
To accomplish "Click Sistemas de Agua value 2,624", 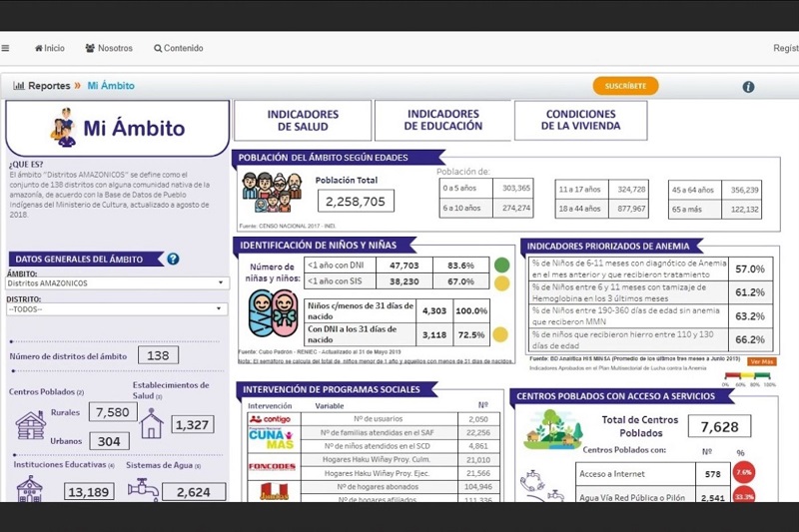I will tap(194, 492).
